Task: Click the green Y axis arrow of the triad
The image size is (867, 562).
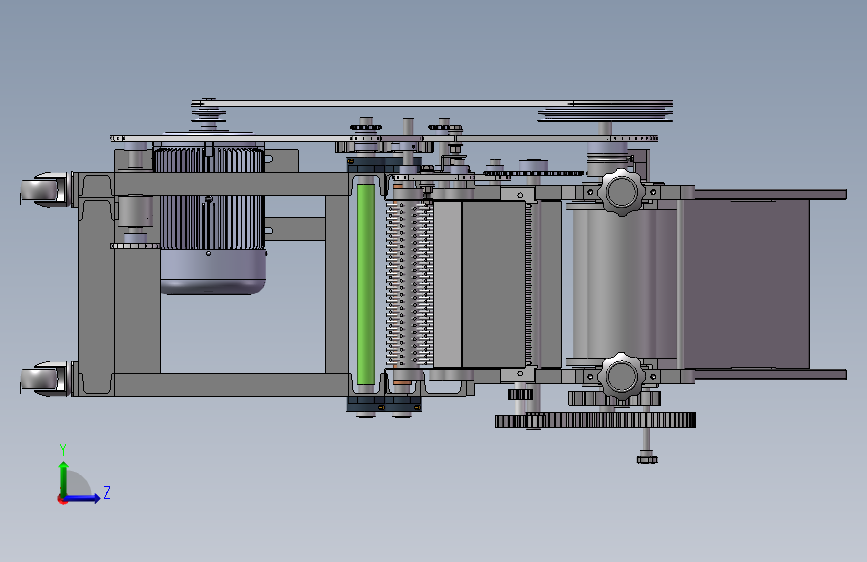Action: click(x=64, y=478)
